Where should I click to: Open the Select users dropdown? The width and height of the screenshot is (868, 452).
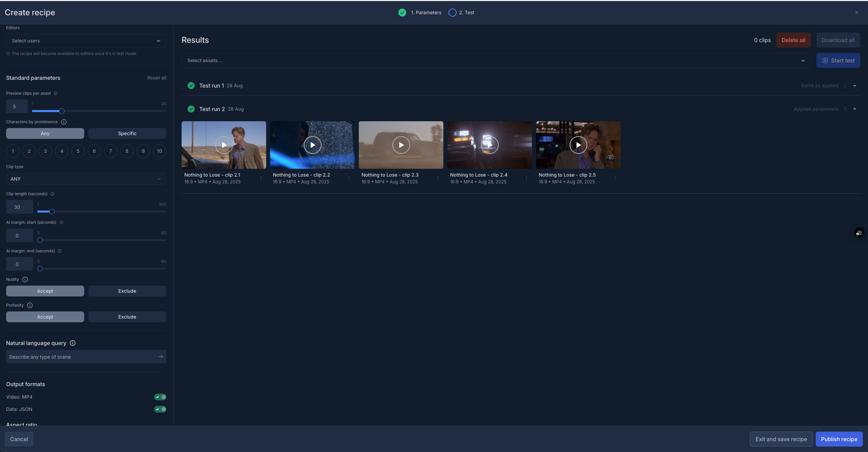click(x=86, y=41)
